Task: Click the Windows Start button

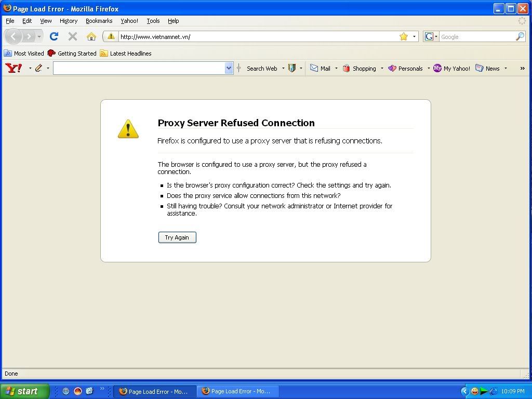Action: [x=24, y=391]
